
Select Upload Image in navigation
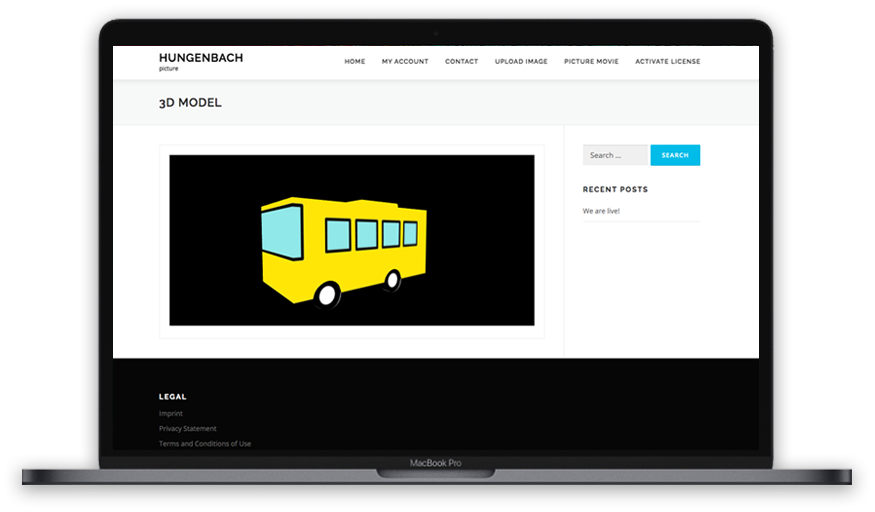[x=521, y=61]
